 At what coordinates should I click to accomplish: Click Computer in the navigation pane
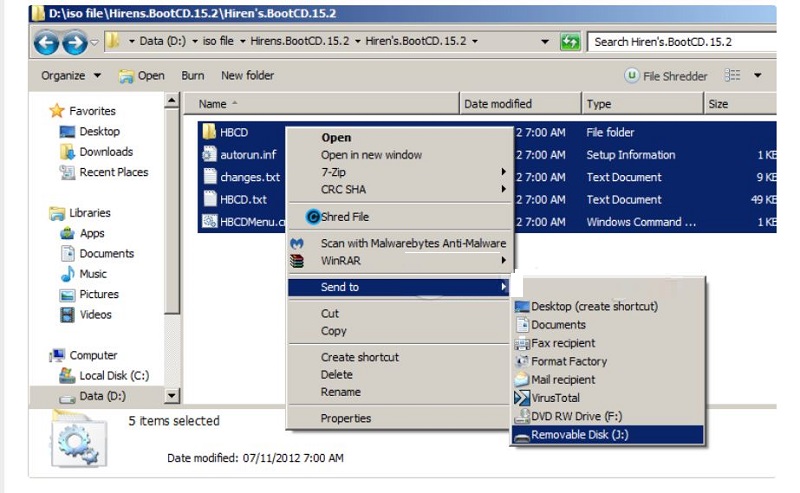coord(93,355)
